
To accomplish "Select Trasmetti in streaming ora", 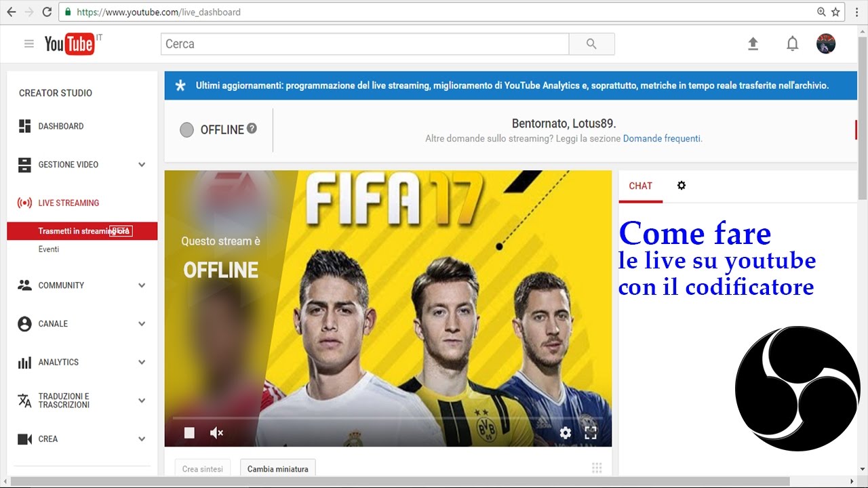I will pos(82,231).
